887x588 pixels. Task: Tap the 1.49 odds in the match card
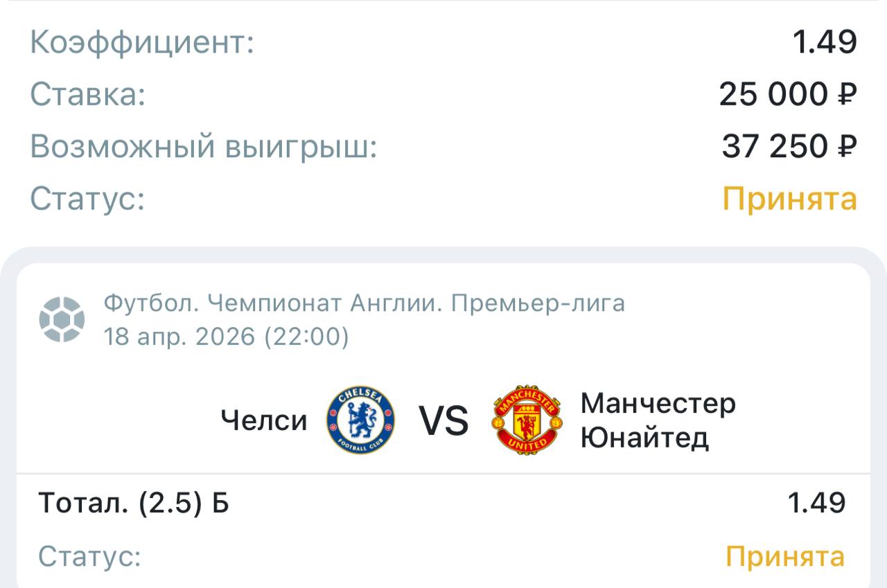tap(816, 503)
